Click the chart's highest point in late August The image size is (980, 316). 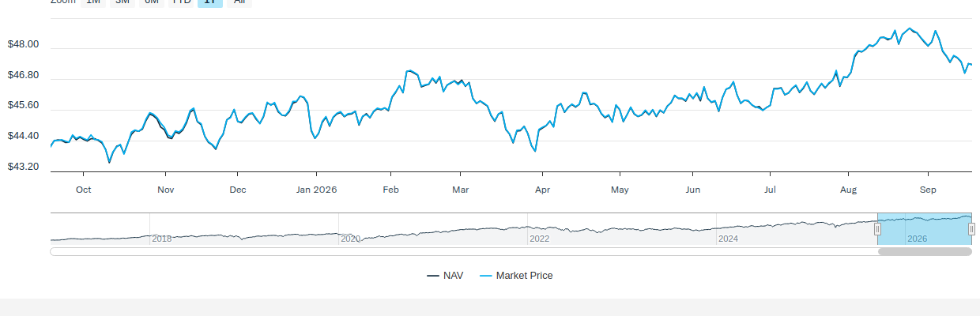coord(909,28)
